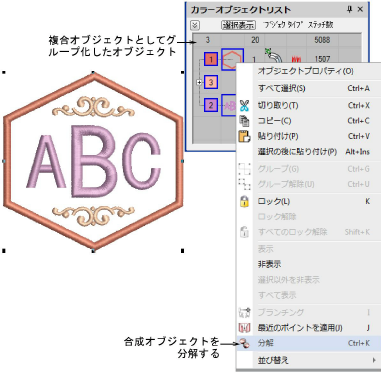Click the upper scroll ornament in design
Image resolution: width=381 pixels, height=382 pixels.
(94, 106)
